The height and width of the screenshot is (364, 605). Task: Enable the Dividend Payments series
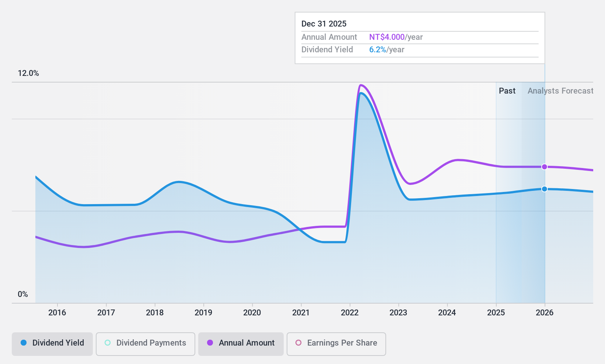(146, 344)
